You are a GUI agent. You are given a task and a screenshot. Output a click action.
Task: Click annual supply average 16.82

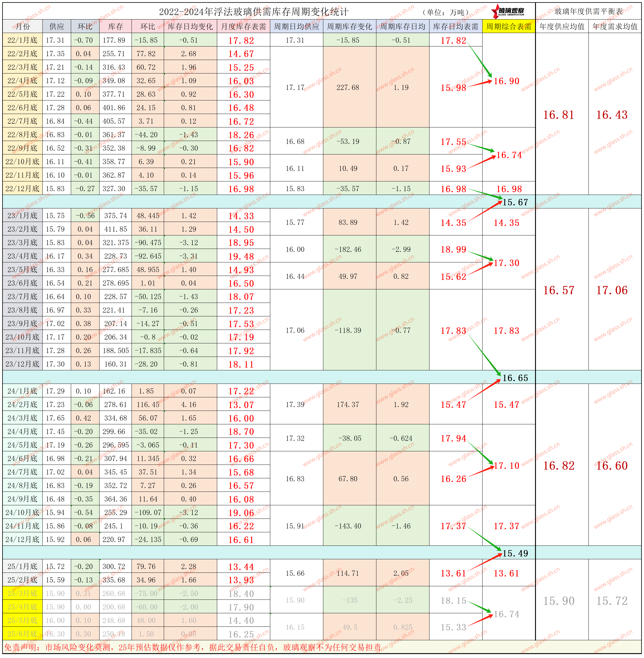[x=559, y=466]
